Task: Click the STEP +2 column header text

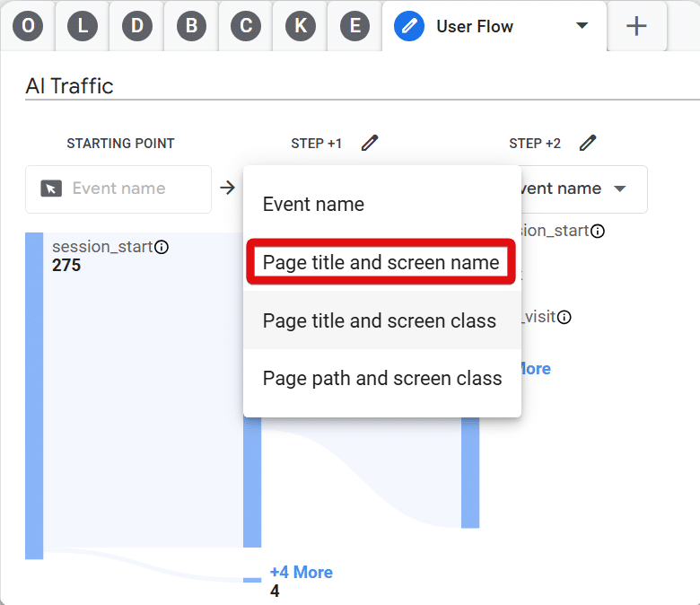Action: (x=535, y=144)
